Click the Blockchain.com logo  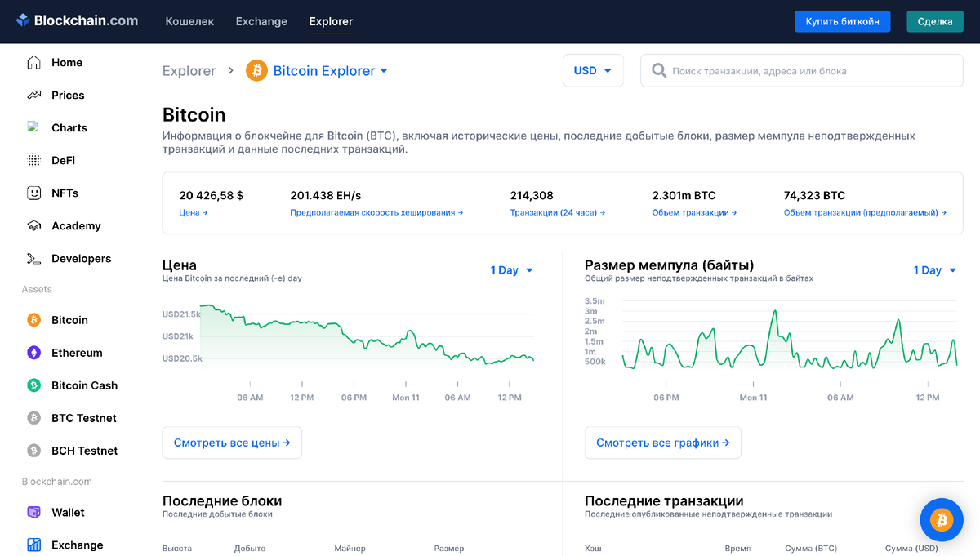(x=78, y=21)
